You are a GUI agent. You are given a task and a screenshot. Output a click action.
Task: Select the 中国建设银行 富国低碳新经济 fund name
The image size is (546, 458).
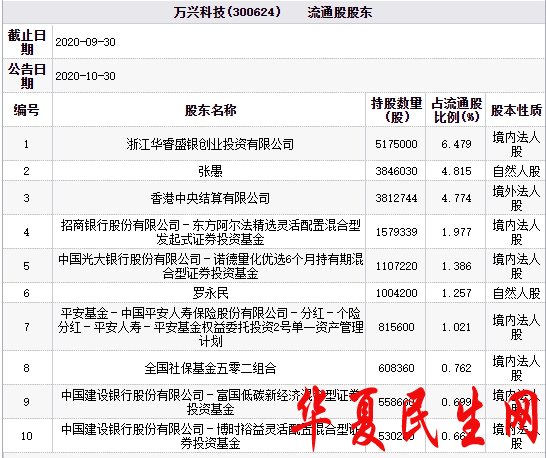coord(210,402)
